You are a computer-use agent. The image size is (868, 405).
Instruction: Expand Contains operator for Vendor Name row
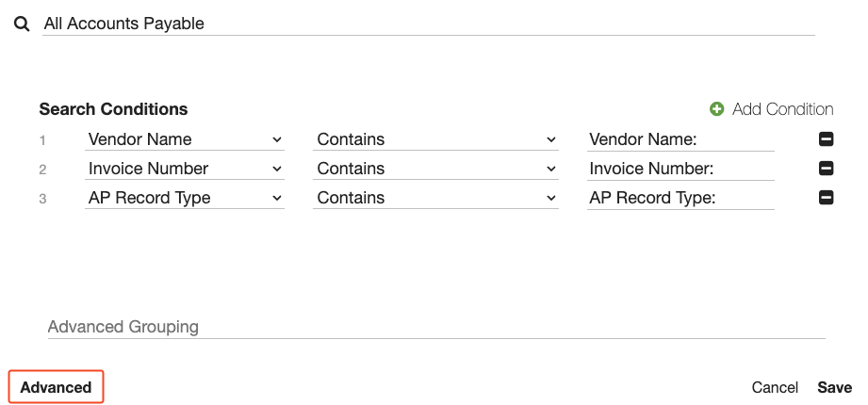(x=436, y=139)
